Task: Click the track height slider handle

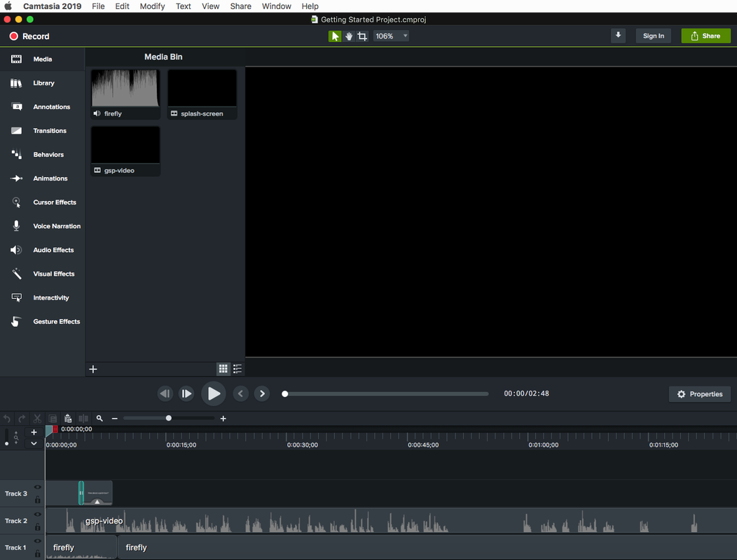Action: tap(6, 444)
